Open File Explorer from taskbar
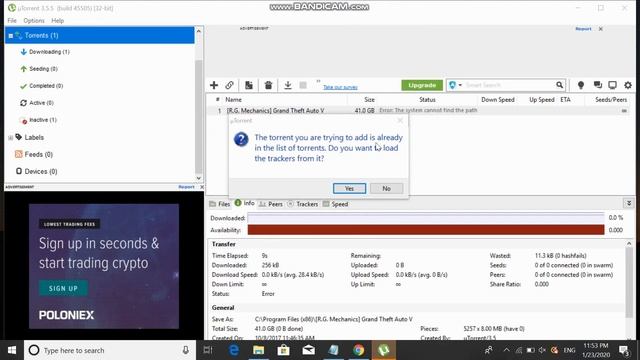Viewport: 640px width, 360px height. coord(258,350)
